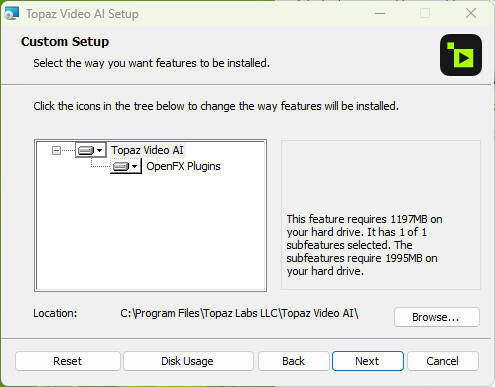Minimize the setup window
The height and width of the screenshot is (387, 495).
click(380, 14)
